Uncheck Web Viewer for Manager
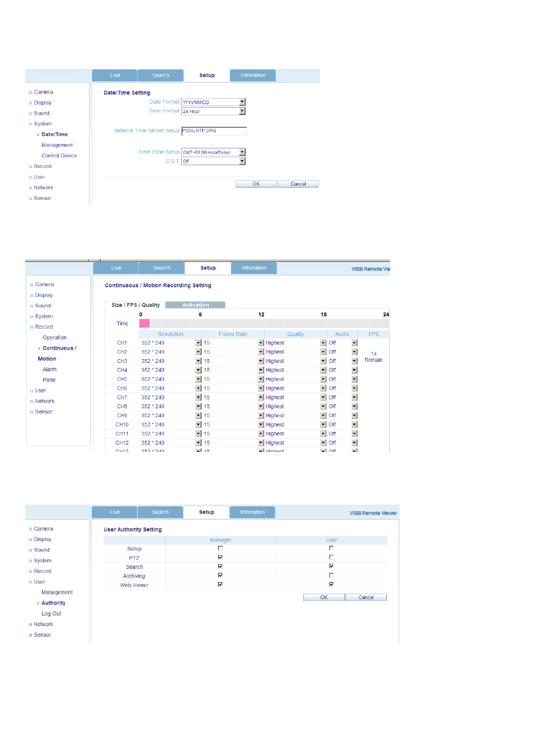The width and height of the screenshot is (534, 756). (220, 584)
